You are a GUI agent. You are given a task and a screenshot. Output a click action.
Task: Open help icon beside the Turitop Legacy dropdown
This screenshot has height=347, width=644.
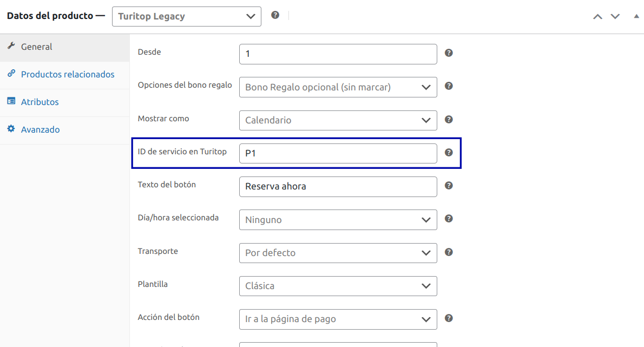pos(275,15)
